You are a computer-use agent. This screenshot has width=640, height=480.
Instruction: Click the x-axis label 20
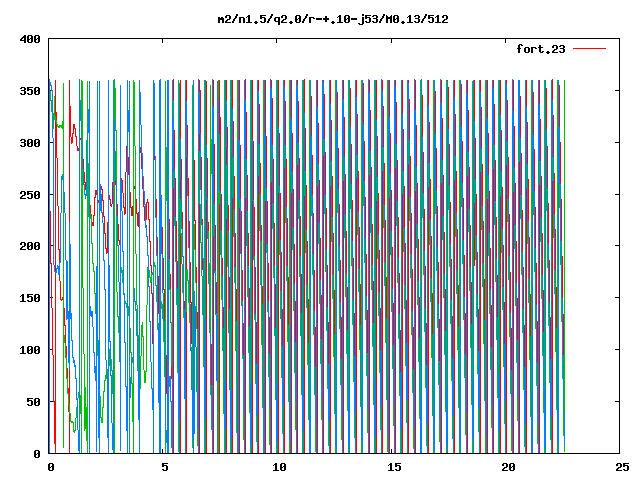coord(508,467)
